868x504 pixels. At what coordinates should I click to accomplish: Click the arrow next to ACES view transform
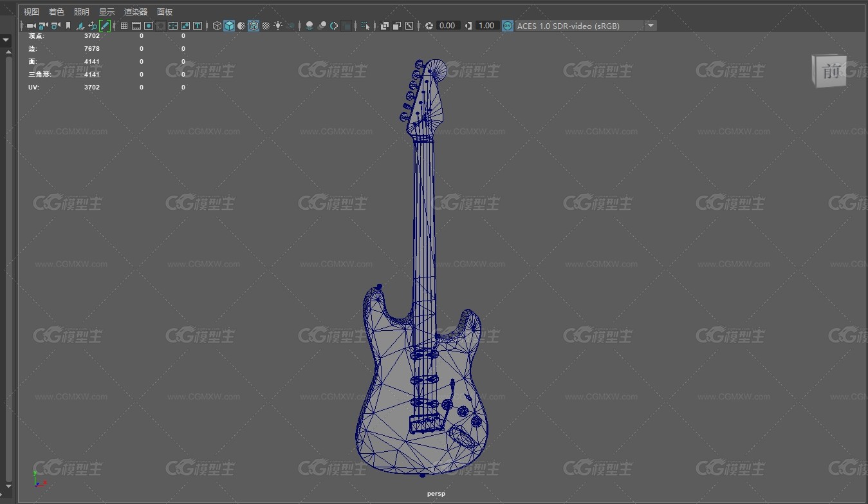click(x=651, y=26)
